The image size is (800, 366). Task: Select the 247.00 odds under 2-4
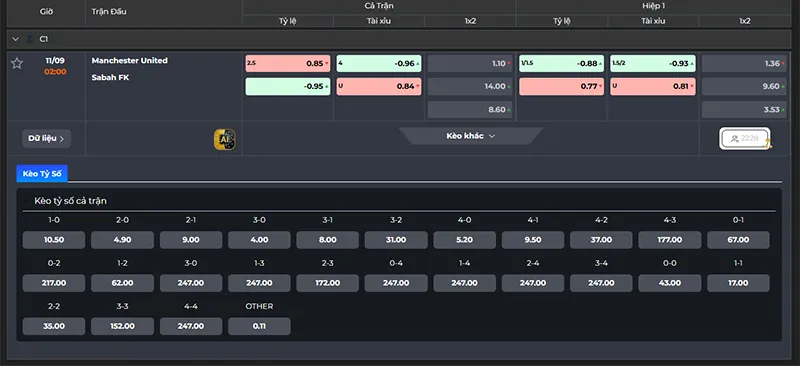pyautogui.click(x=533, y=283)
